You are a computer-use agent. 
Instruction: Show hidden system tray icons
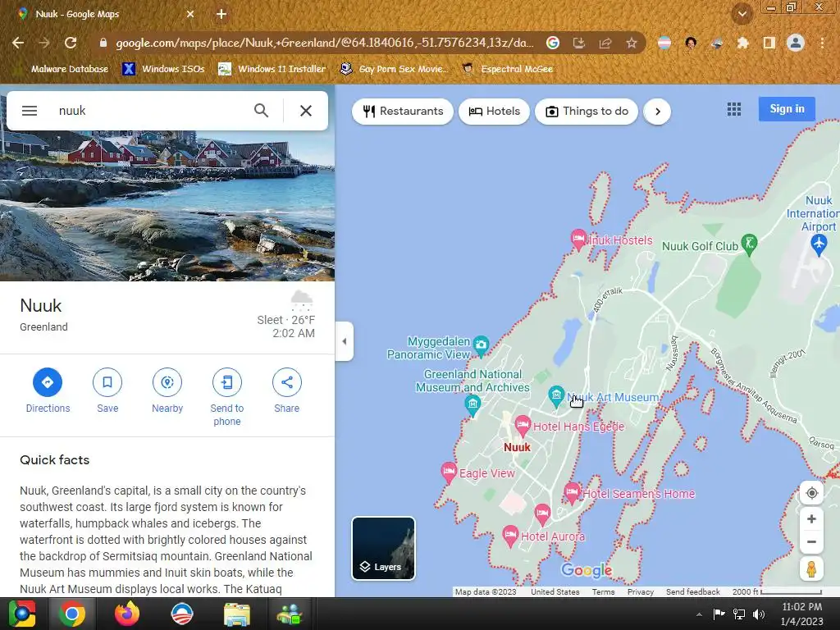pos(699,614)
